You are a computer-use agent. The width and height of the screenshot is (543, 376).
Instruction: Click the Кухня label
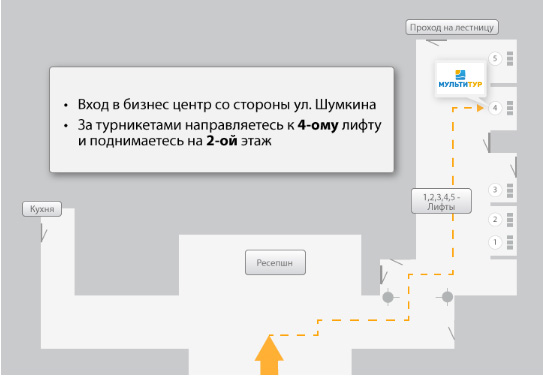point(42,209)
